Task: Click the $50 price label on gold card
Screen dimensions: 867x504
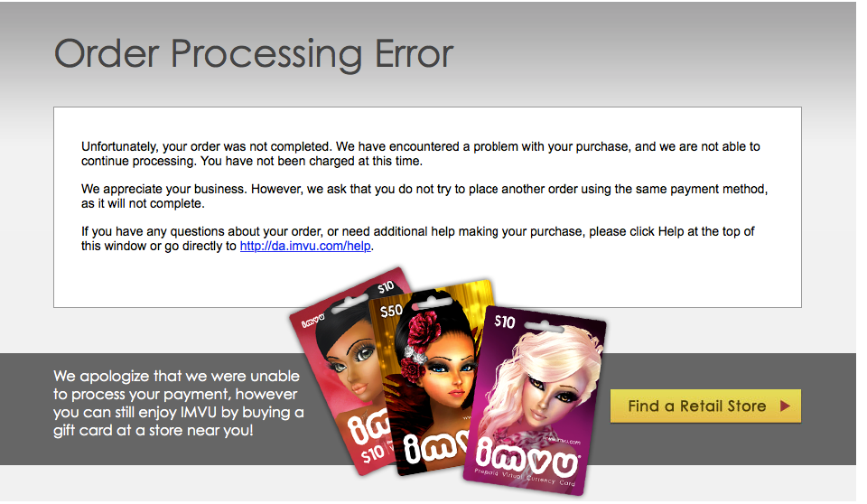Action: [391, 311]
